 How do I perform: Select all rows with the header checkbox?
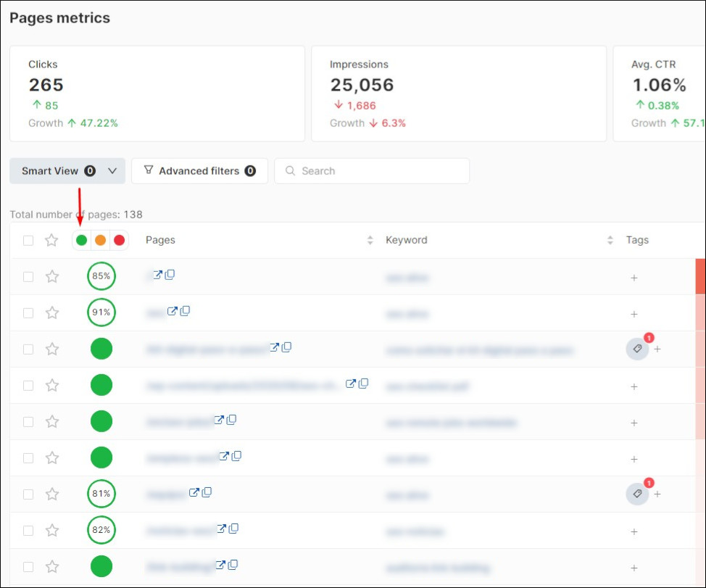coord(28,239)
